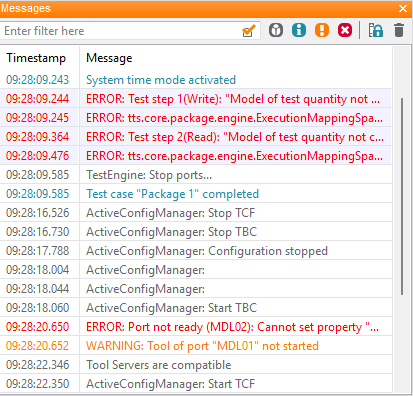
Task: Click timestamp 09:28:09.364
Action: (37, 137)
